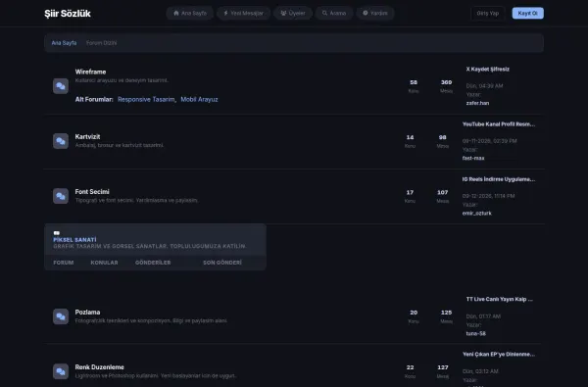This screenshot has height=387, width=588.
Task: Open the Yardım help page
Action: pyautogui.click(x=375, y=13)
